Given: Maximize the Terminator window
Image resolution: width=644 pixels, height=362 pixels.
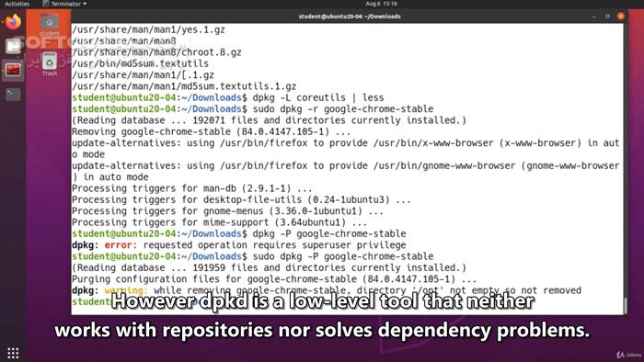Looking at the screenshot, I should point(607,17).
